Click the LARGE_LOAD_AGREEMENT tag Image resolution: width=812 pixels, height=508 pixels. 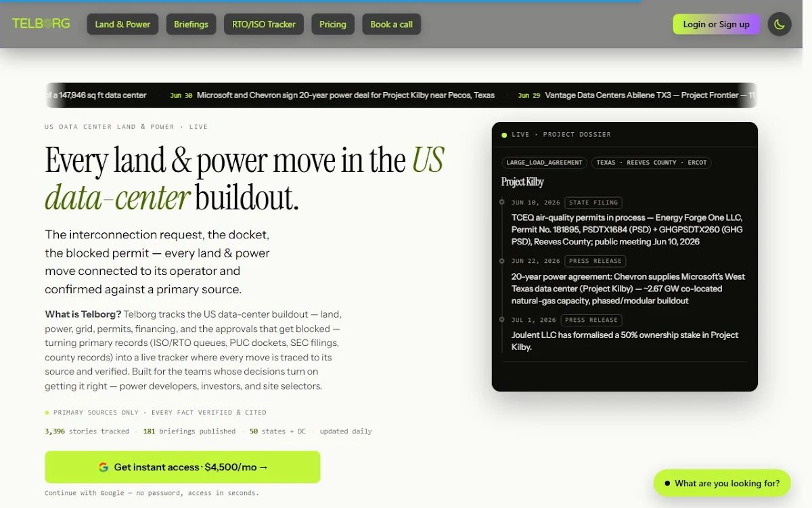[x=544, y=163]
